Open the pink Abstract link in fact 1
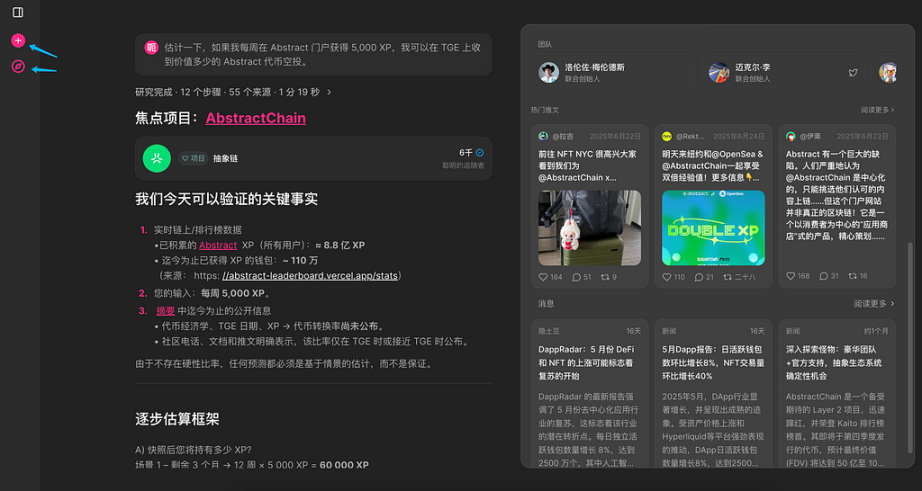Image resolution: width=922 pixels, height=491 pixels. click(x=218, y=245)
